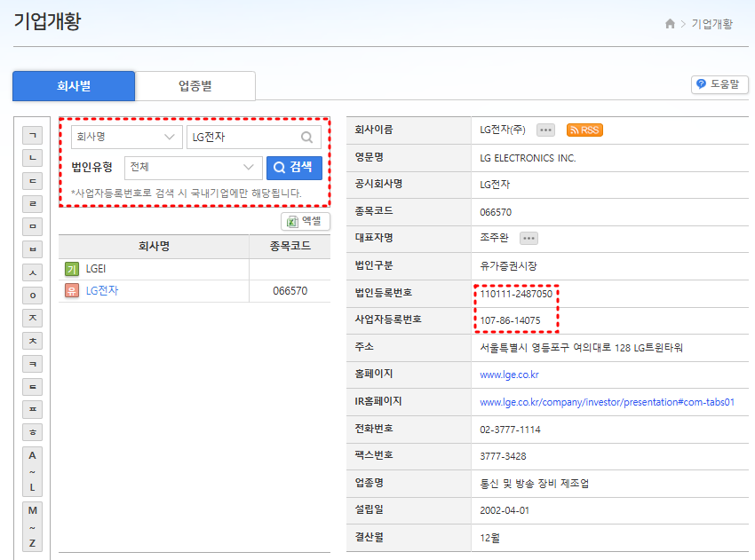Select the ㄴ index letter
755x560 pixels.
coord(33,158)
